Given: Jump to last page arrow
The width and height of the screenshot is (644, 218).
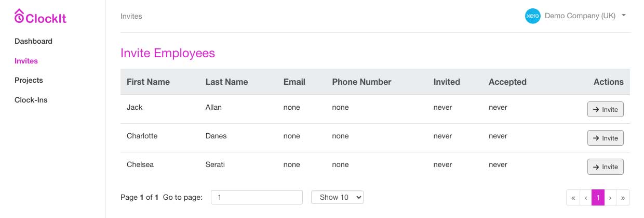Looking at the screenshot, I should pos(623,198).
